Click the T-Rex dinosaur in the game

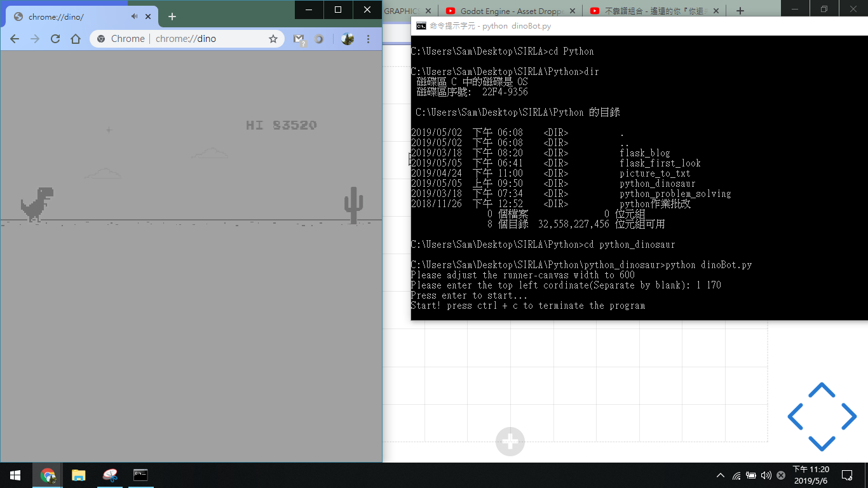(x=37, y=204)
